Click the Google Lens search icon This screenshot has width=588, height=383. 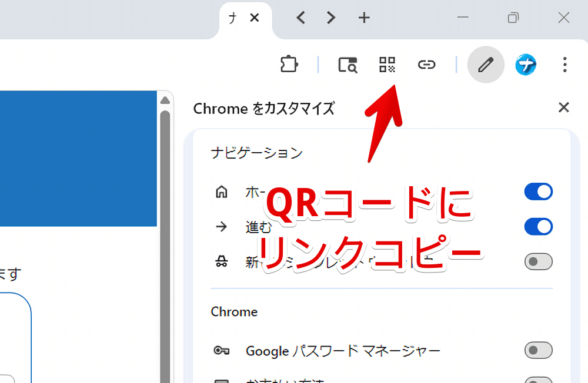click(x=348, y=65)
